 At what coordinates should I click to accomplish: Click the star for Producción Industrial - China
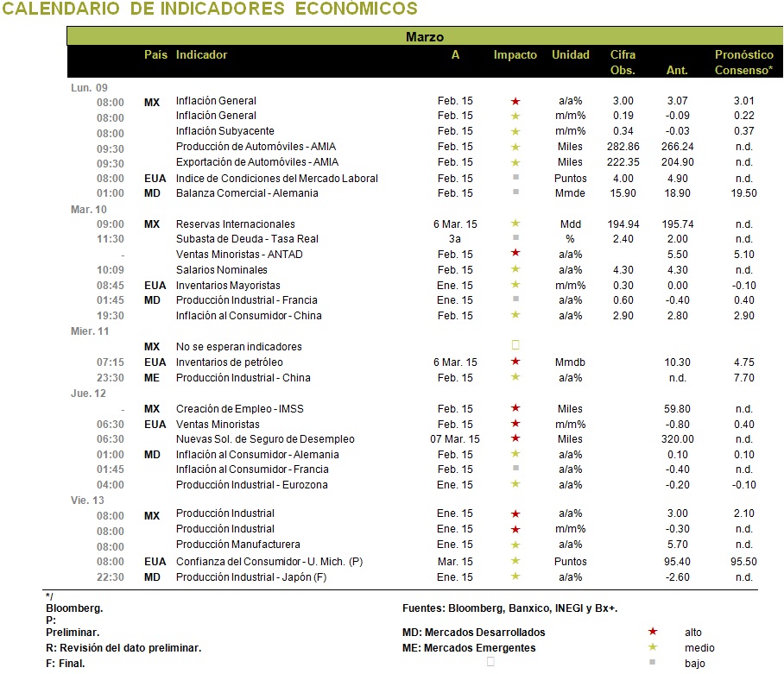(515, 377)
